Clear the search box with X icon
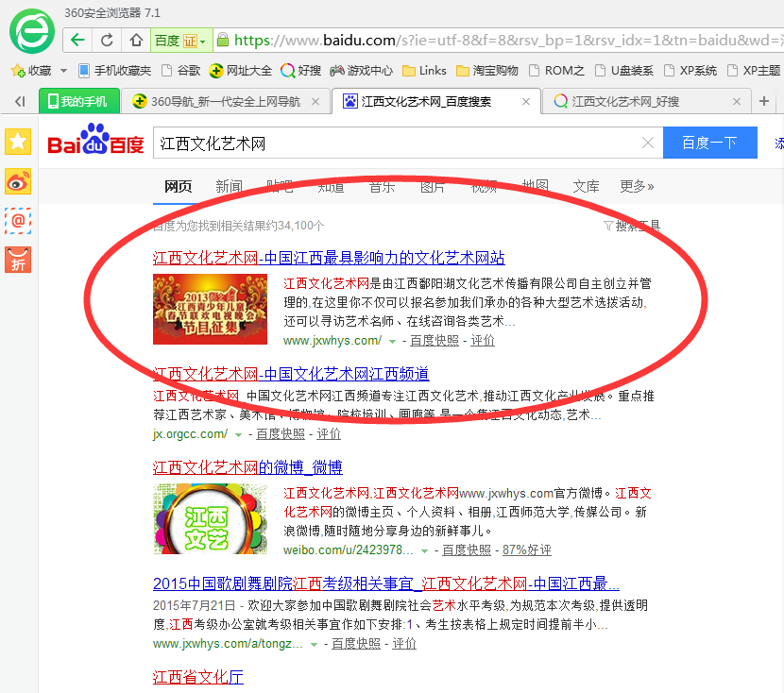Viewport: 784px width, 693px height. [x=648, y=143]
